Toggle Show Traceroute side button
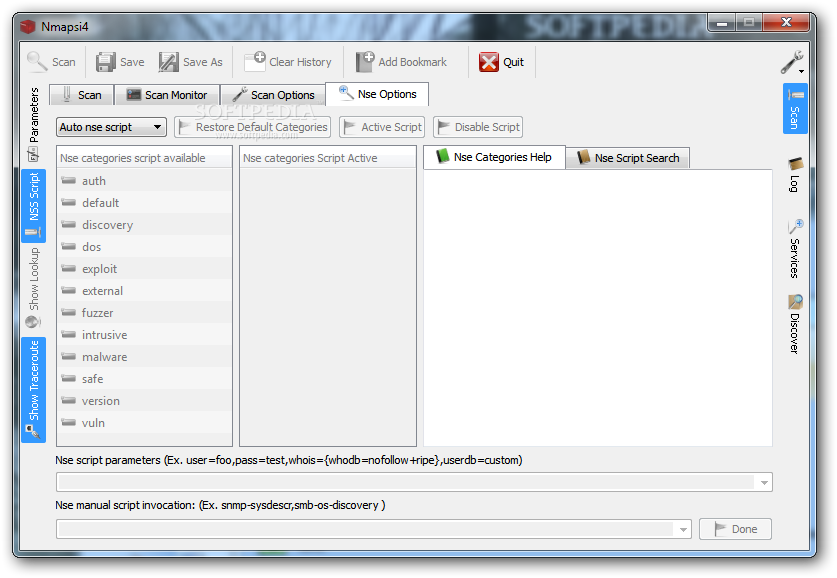This screenshot has height=578, width=837. (34, 390)
